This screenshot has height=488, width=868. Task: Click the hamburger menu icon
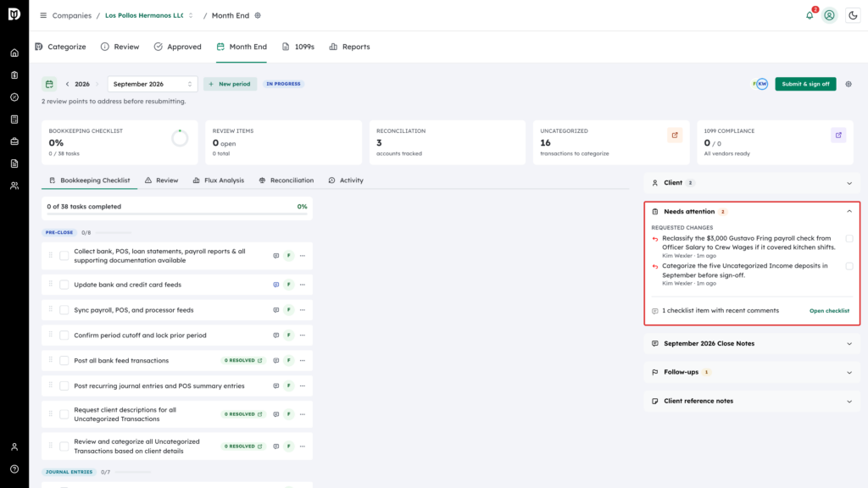coord(43,15)
